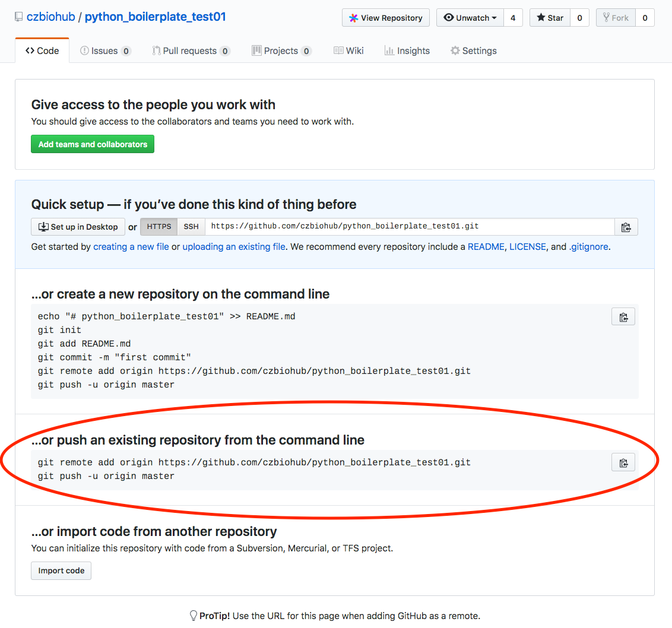Click the eye icon in Unwatch button
Image resolution: width=672 pixels, height=628 pixels.
tap(448, 18)
